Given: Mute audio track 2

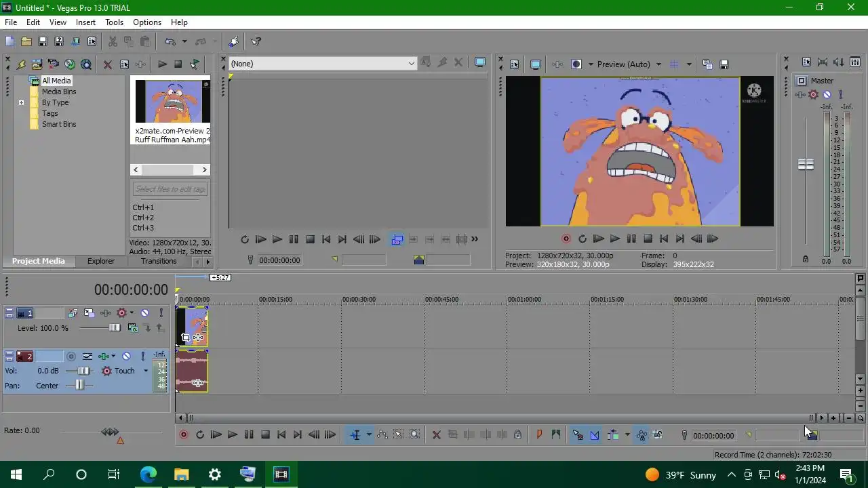Looking at the screenshot, I should click(126, 356).
